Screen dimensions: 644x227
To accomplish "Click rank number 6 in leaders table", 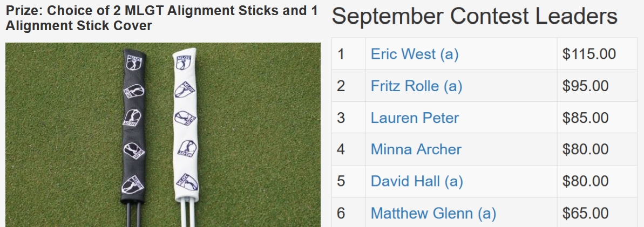I will tap(341, 213).
